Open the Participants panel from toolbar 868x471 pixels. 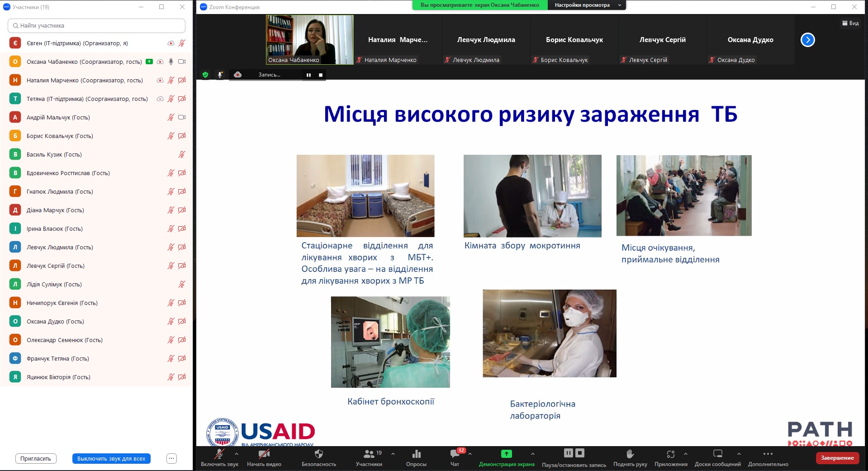point(369,454)
